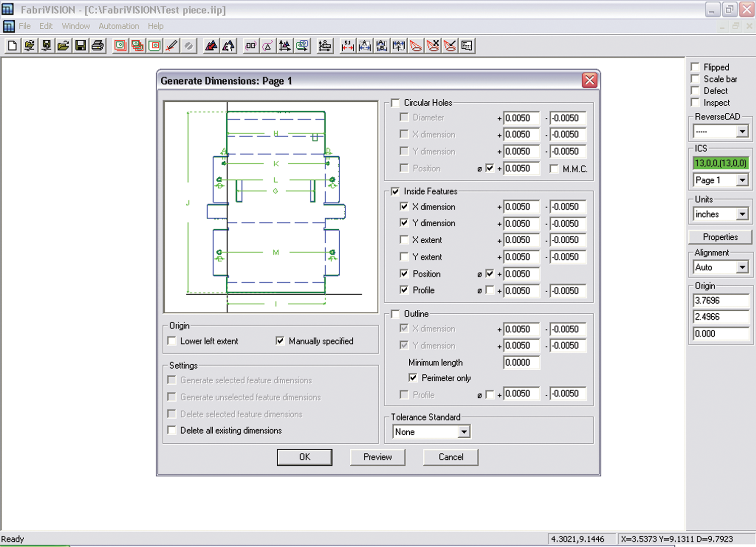Expand the Units inches dropdown
This screenshot has width=756, height=547.
(742, 215)
